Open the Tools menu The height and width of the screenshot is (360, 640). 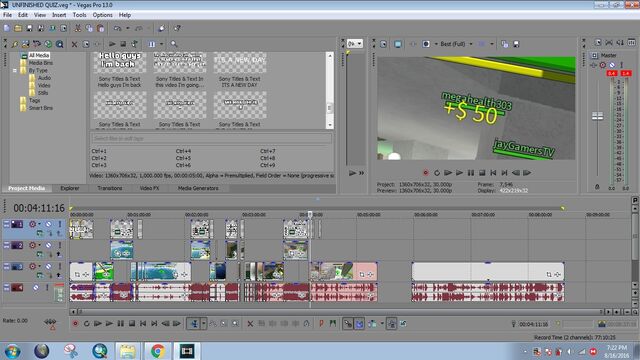pos(80,15)
